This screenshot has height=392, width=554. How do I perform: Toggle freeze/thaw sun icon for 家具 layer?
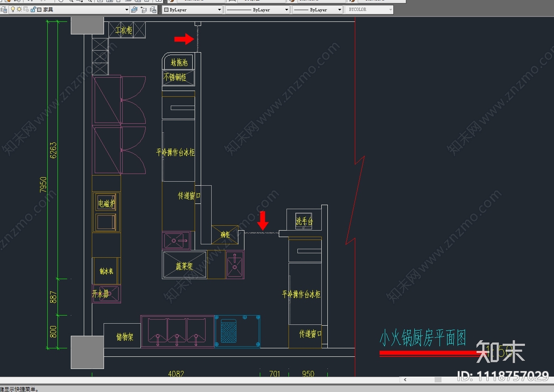coord(19,9)
